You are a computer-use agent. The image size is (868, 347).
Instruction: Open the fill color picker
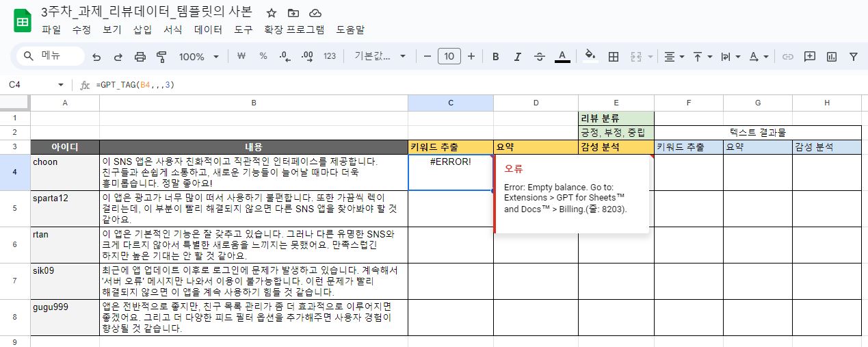591,57
